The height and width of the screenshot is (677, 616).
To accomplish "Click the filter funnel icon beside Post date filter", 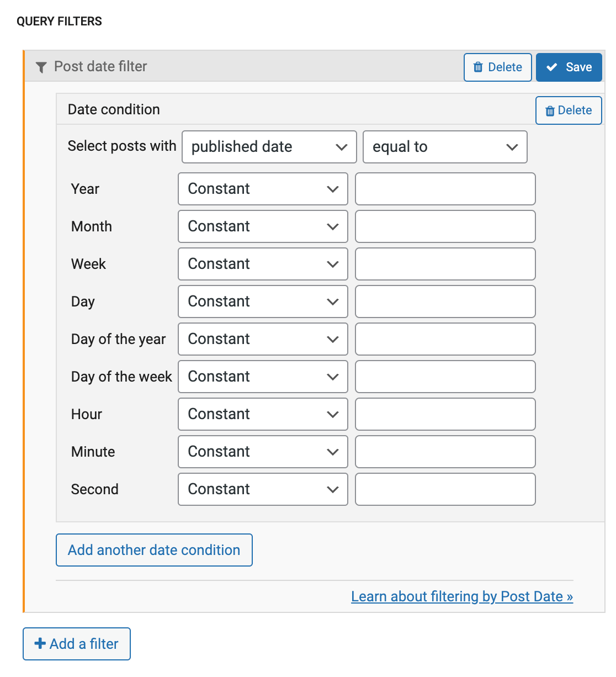I will pyautogui.click(x=41, y=67).
